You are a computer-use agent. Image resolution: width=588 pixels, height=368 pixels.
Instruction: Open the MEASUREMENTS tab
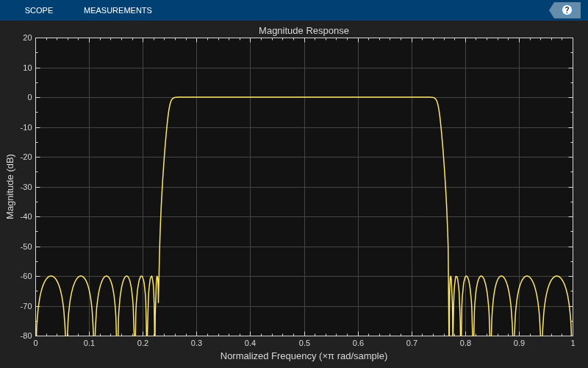pos(118,10)
